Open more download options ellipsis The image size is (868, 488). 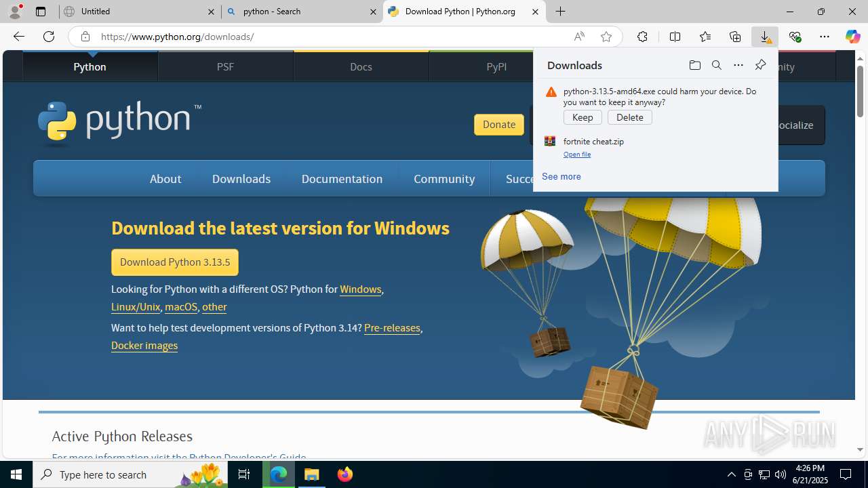coord(738,65)
